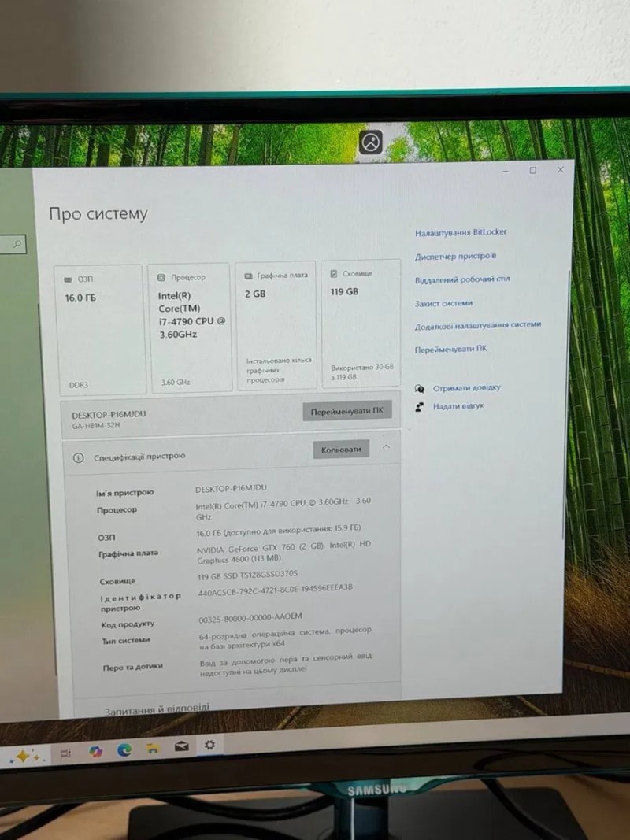This screenshot has width=630, height=840.
Task: Open Віддалений робочий стіл link
Action: coord(462,279)
